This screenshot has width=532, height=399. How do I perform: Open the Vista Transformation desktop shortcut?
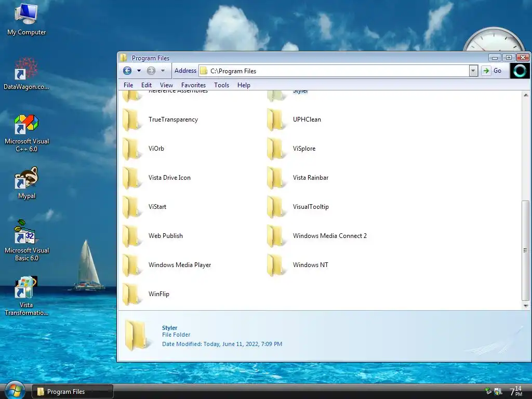point(26,296)
